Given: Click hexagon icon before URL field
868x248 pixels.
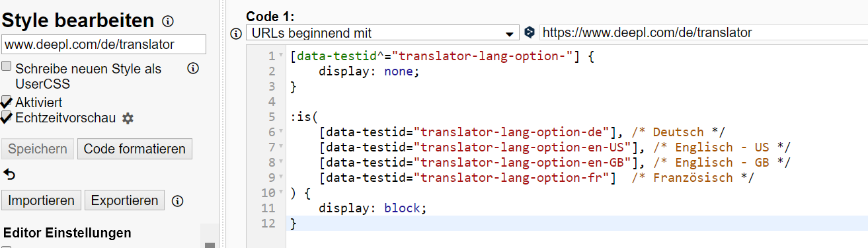Looking at the screenshot, I should click(529, 32).
